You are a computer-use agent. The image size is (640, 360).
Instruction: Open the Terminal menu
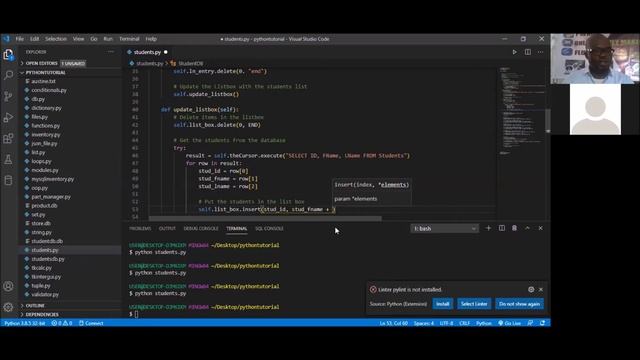tap(129, 39)
